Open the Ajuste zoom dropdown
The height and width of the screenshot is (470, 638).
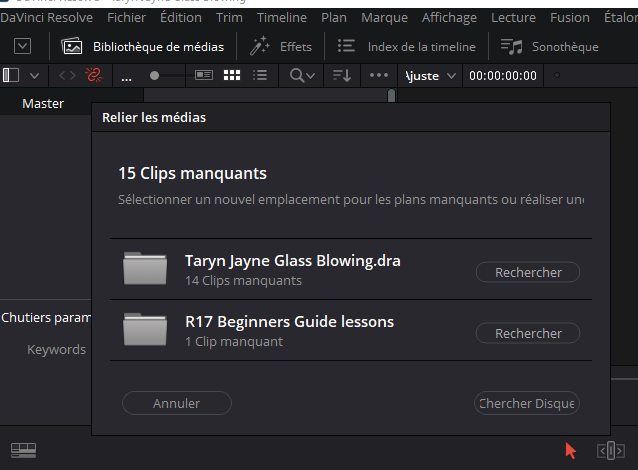click(430, 76)
